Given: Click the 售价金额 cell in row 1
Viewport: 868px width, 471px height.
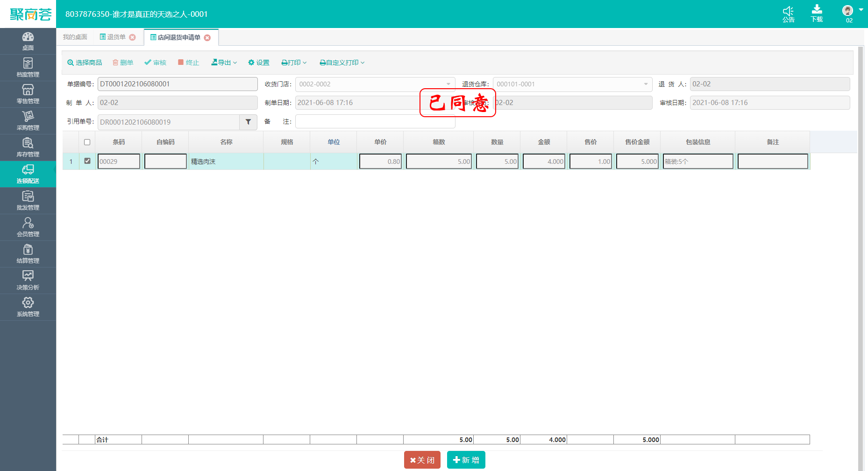Looking at the screenshot, I should [x=637, y=161].
